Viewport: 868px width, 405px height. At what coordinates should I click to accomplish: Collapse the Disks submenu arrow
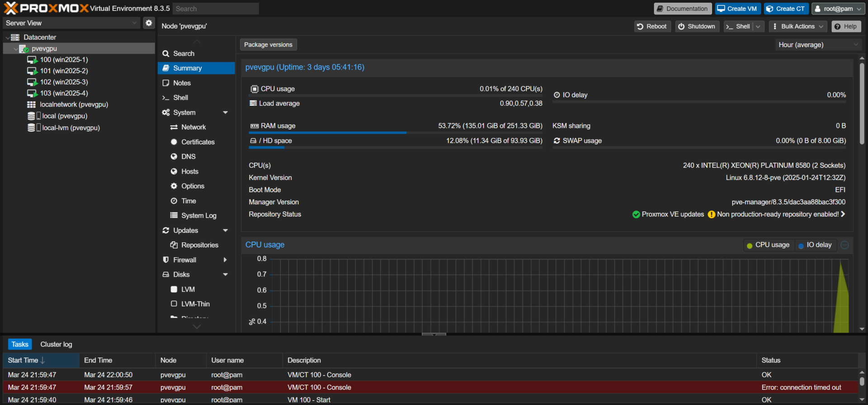coord(226,274)
